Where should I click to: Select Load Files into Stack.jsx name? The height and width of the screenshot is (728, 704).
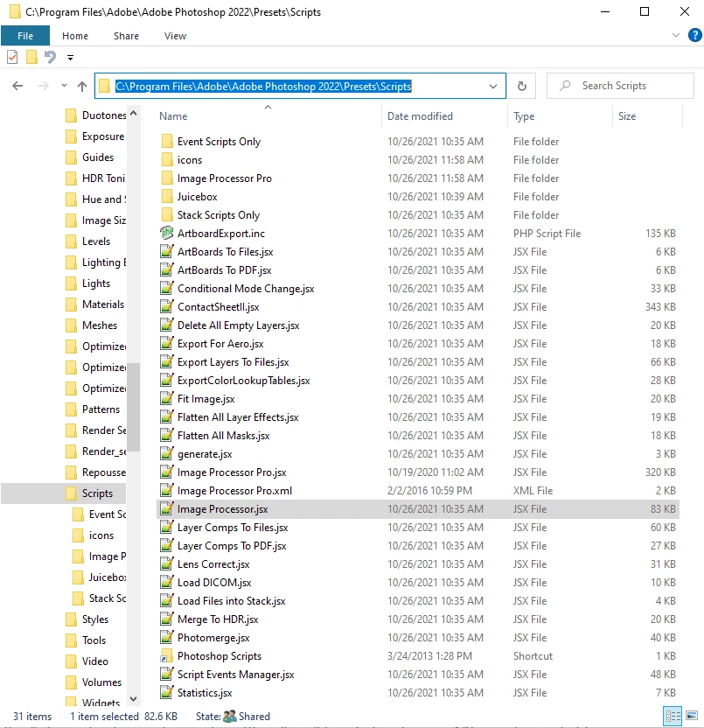pos(231,601)
